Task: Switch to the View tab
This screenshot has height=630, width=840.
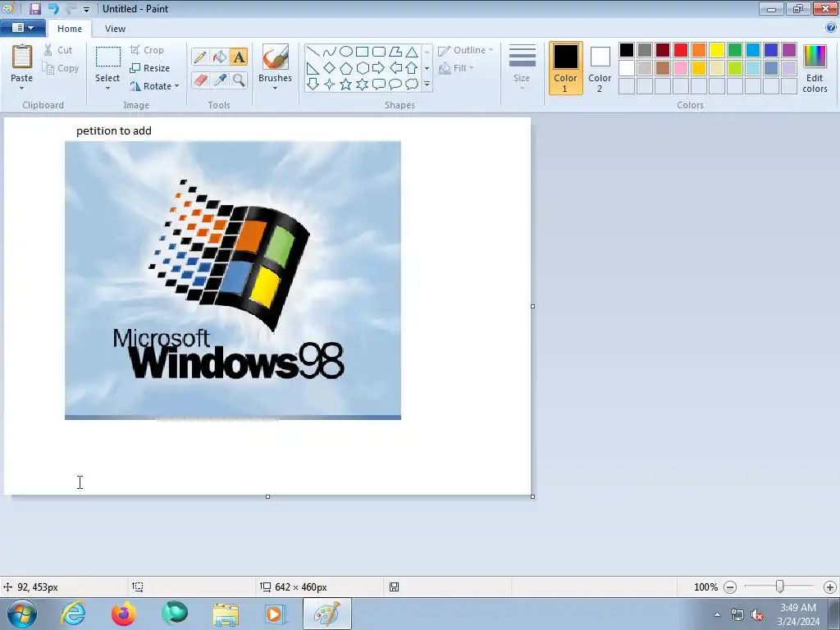Action: [115, 29]
